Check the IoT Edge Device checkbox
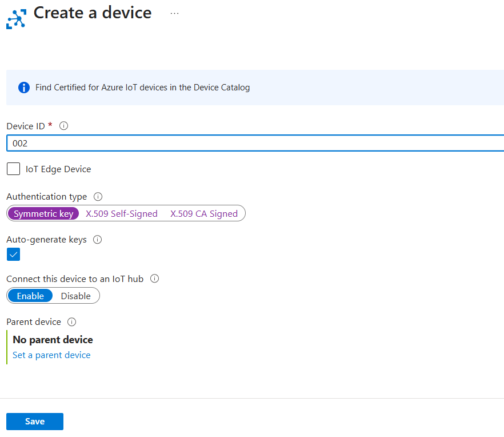Viewport: 504px width, 437px height. tap(13, 169)
